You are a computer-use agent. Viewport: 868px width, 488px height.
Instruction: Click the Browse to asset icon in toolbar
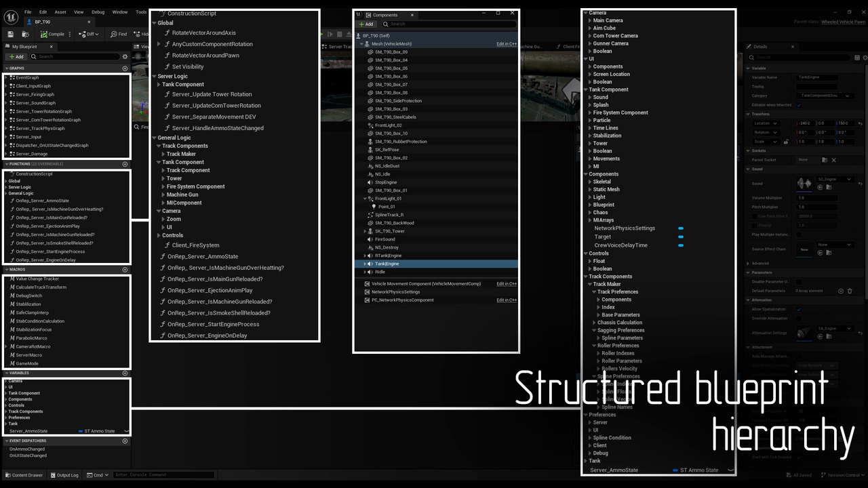pos(26,34)
